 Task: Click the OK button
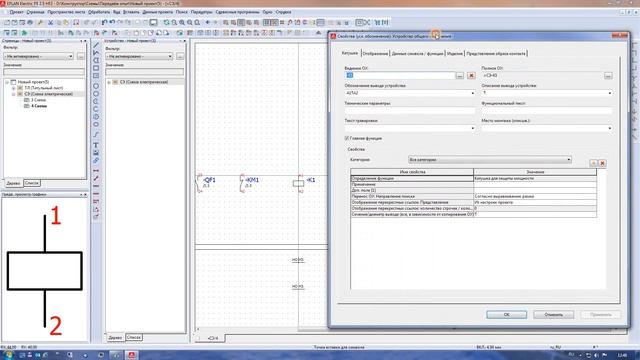507,315
